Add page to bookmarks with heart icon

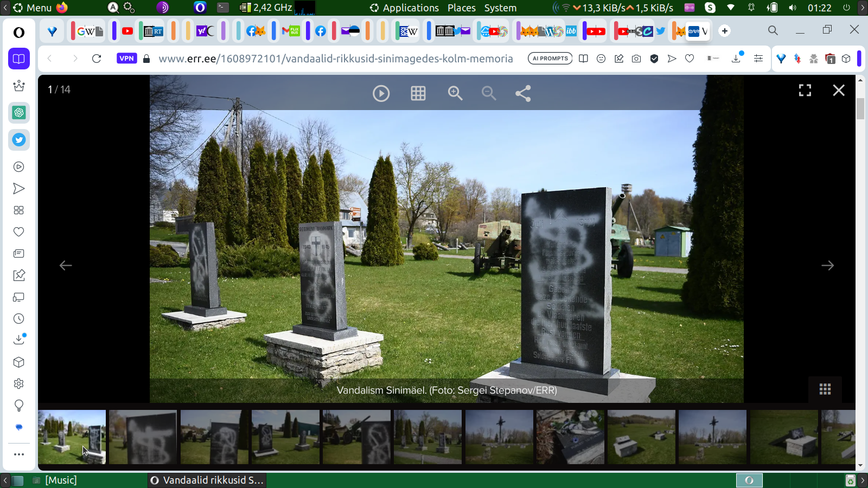tap(690, 59)
